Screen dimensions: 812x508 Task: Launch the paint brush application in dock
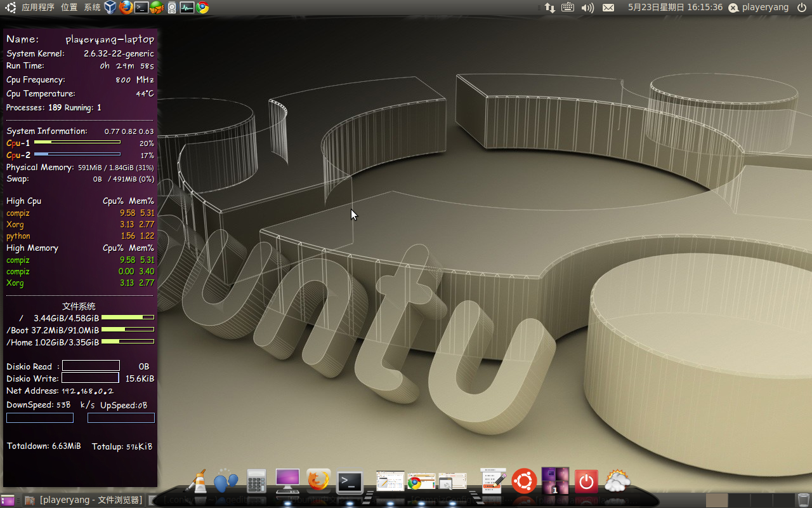(x=195, y=481)
